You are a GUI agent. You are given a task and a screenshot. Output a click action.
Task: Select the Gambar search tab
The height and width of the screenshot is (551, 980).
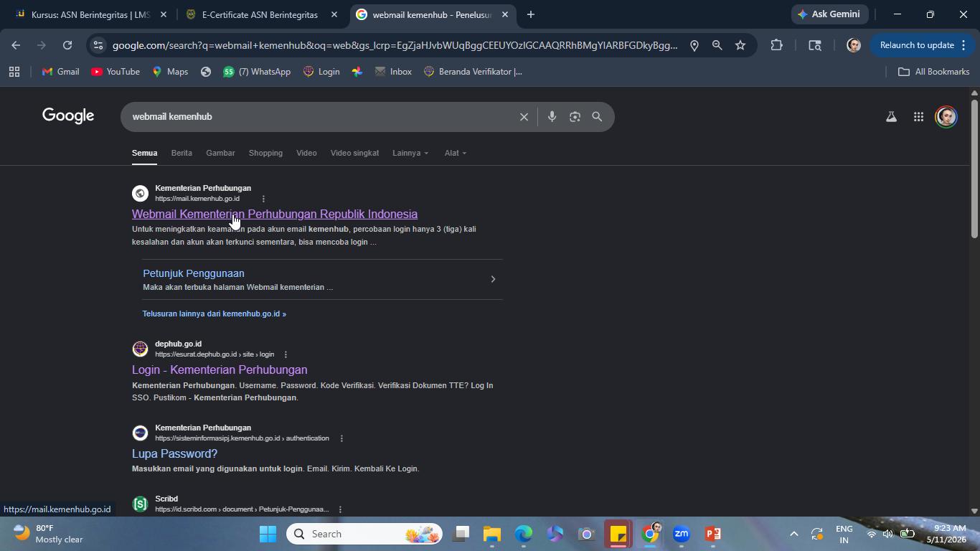point(220,153)
